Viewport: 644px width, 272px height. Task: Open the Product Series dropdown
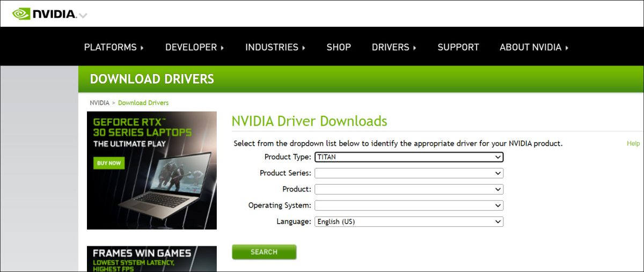click(409, 173)
